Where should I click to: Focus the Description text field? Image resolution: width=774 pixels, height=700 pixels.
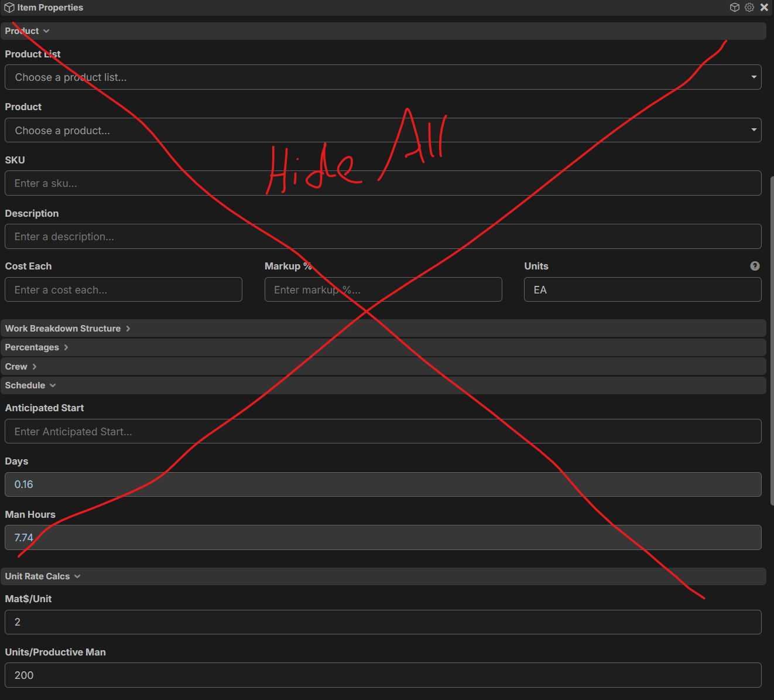click(383, 237)
